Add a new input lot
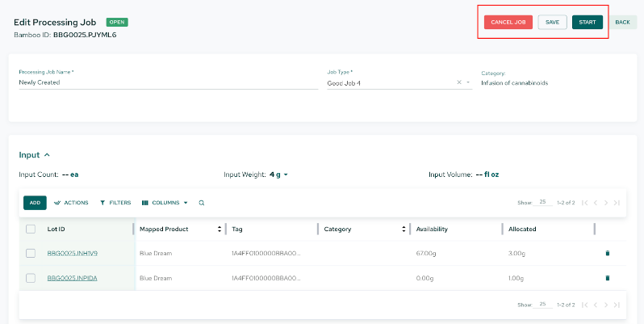Image resolution: width=644 pixels, height=324 pixels. pos(35,203)
